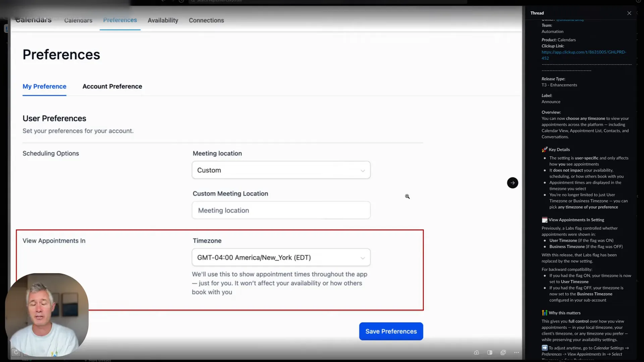Expand the Timezone dropdown
Viewport: 644px width, 362px height.
tap(281, 257)
